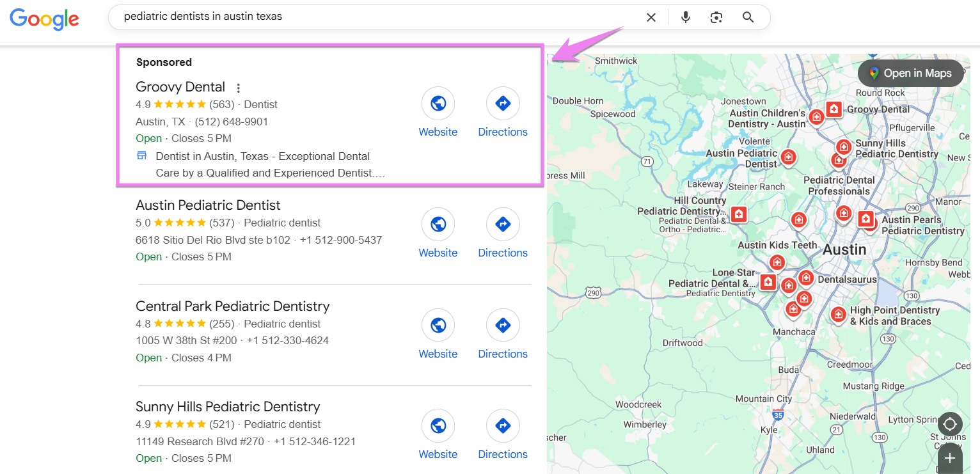Click the Website globe icon for Groovy Dental
The width and height of the screenshot is (980, 474).
(x=438, y=103)
